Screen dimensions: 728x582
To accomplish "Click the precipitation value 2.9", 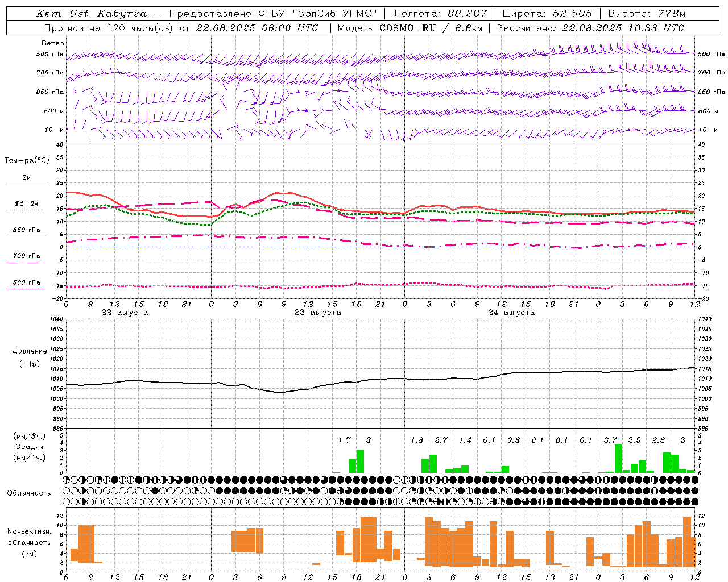I will point(634,440).
